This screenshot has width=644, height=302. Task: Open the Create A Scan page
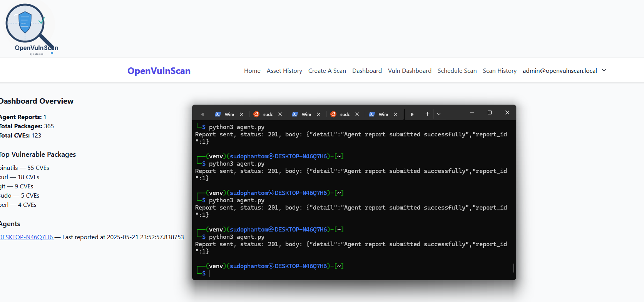pyautogui.click(x=327, y=71)
